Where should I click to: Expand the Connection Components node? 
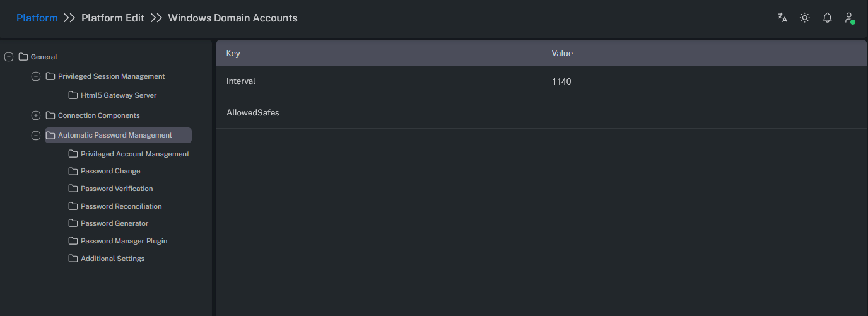pyautogui.click(x=36, y=115)
